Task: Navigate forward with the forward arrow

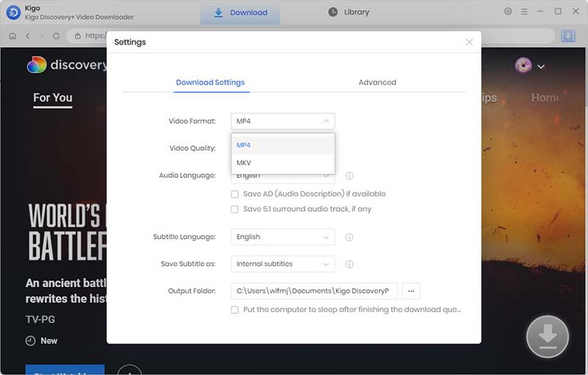Action: pos(42,35)
